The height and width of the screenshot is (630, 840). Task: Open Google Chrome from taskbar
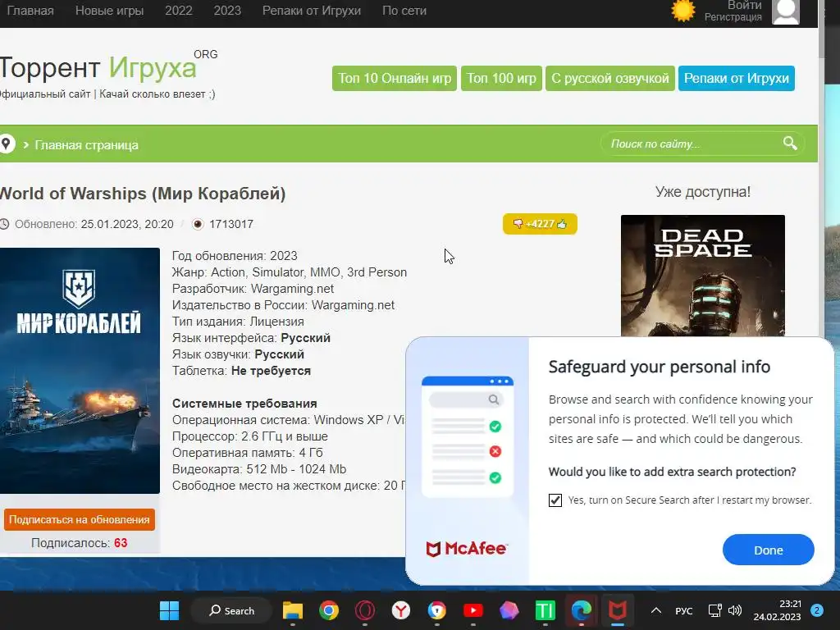click(328, 610)
